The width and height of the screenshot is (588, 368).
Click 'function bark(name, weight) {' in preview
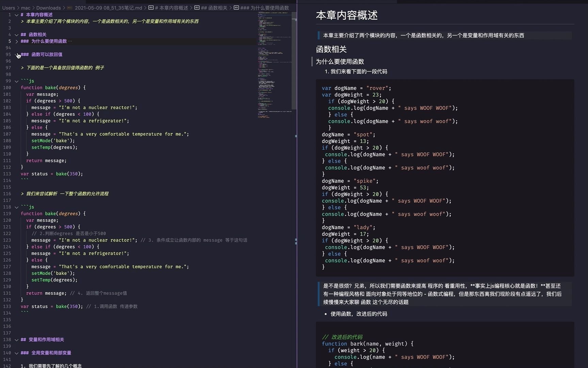pos(367,344)
